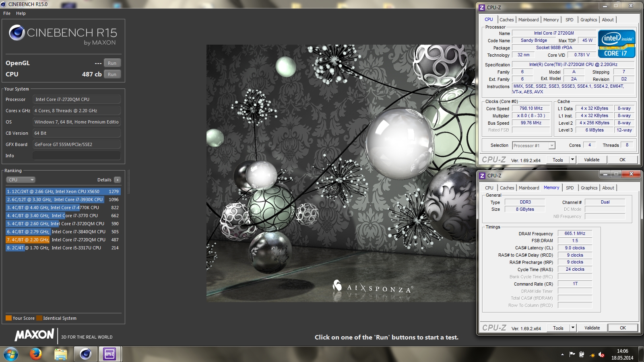Click the show desktop strip on taskbar
Image resolution: width=644 pixels, height=362 pixels.
pos(641,354)
